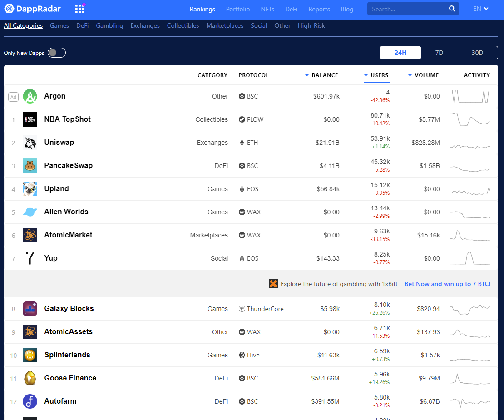Click the search magnifier icon
This screenshot has width=504, height=420.
coord(452,9)
